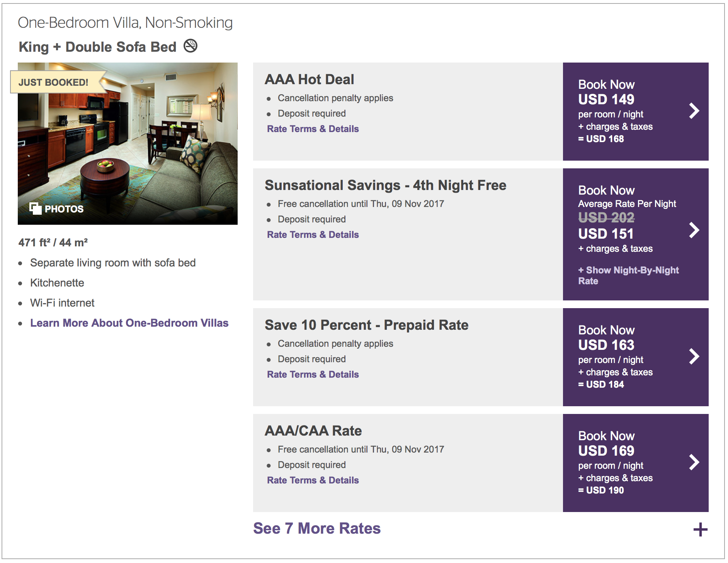
Task: Click Average Rate Per Night label
Action: click(627, 203)
